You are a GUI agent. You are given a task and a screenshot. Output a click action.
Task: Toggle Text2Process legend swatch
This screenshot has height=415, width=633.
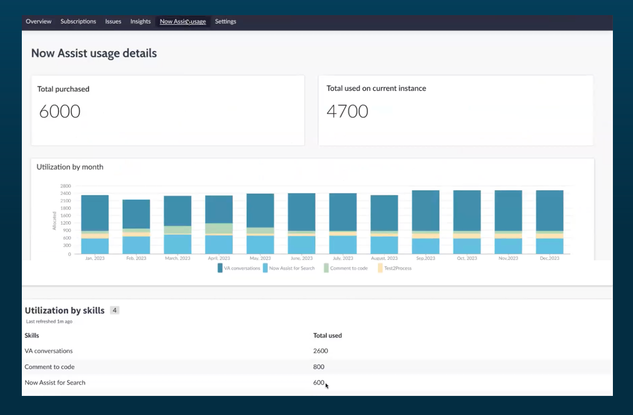pyautogui.click(x=379, y=268)
